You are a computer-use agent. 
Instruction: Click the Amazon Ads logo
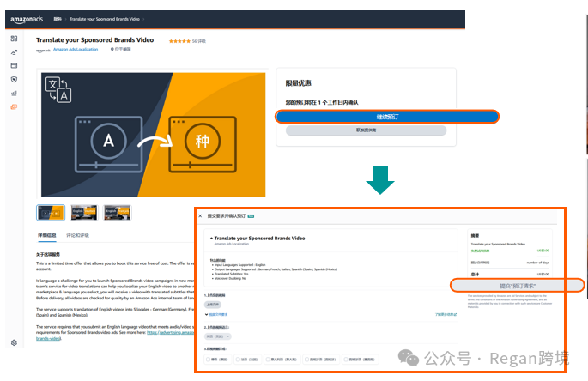pos(27,19)
